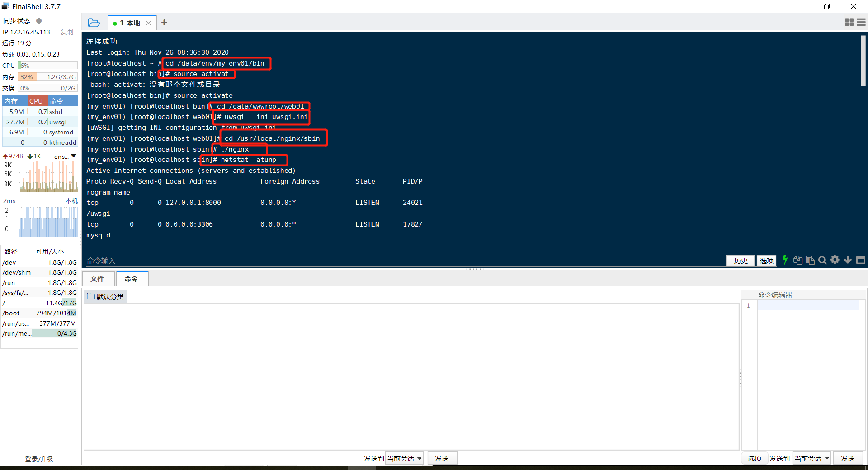The height and width of the screenshot is (470, 868).
Task: Open the command editor 选项 button
Action: (x=754, y=458)
